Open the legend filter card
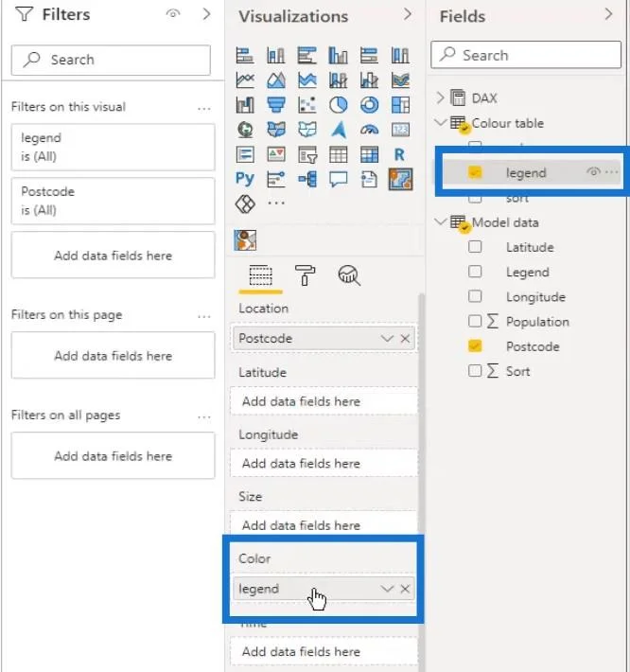 pyautogui.click(x=114, y=147)
